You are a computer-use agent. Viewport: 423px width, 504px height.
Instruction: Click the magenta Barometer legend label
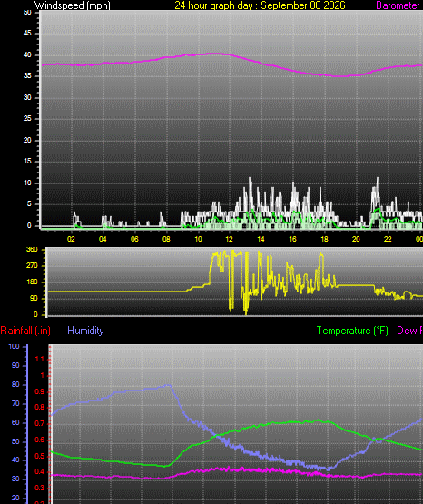tap(398, 5)
